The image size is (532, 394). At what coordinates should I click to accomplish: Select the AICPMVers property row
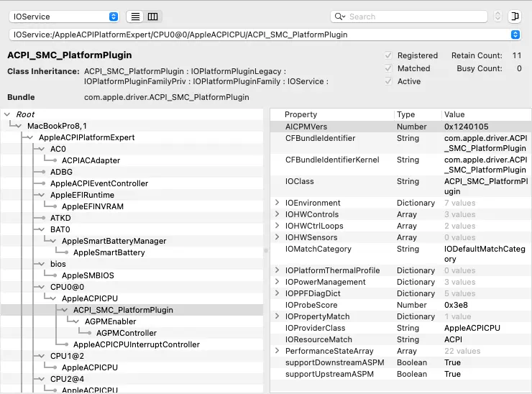[400, 127]
